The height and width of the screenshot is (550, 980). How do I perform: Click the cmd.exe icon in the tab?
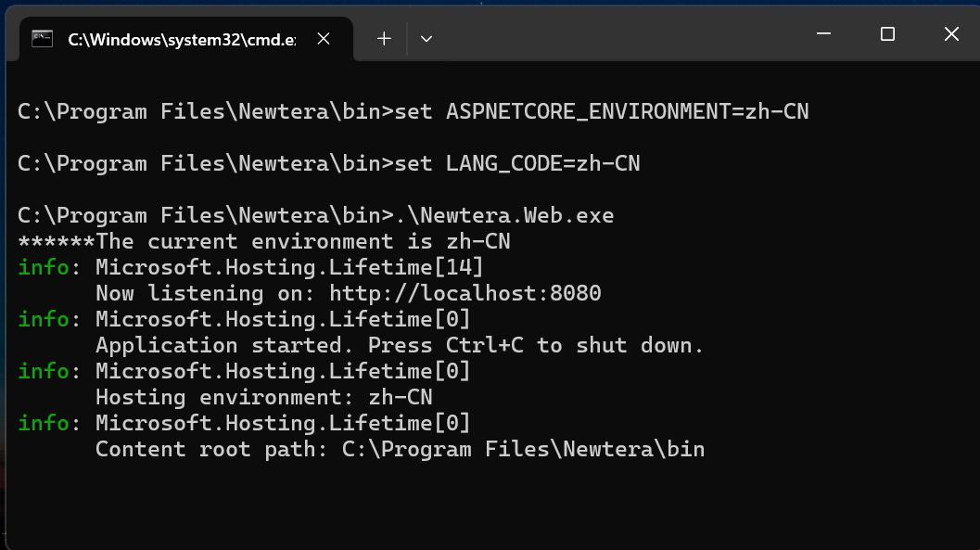42,39
